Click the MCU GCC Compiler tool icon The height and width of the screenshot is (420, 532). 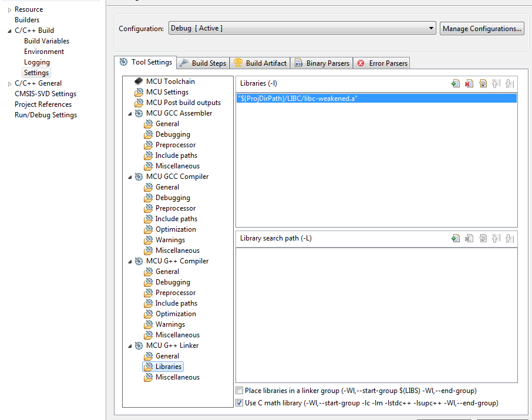point(139,177)
